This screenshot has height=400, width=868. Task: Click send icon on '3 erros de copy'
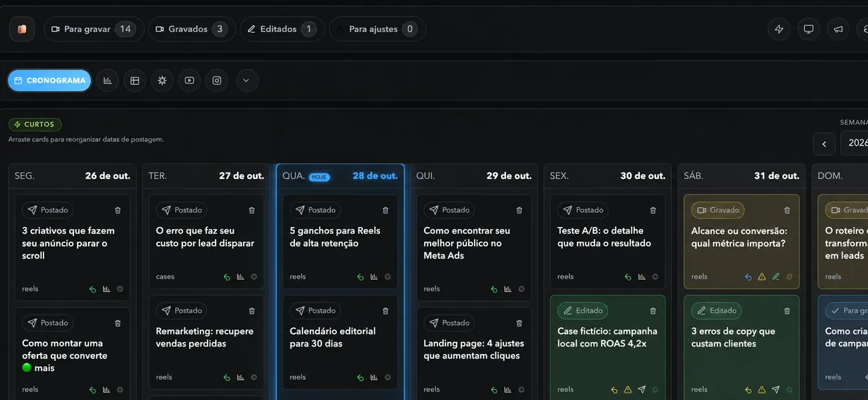click(x=776, y=390)
